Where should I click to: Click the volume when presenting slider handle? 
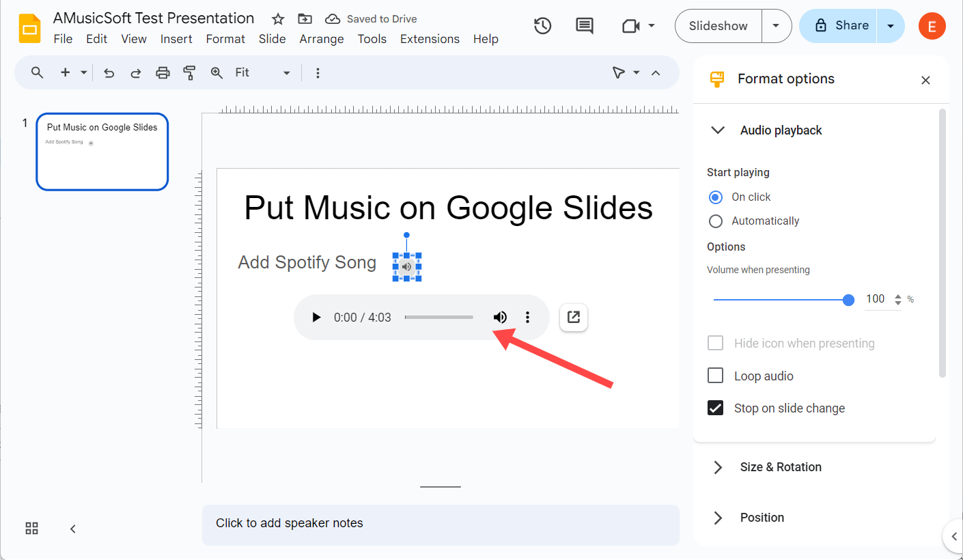[x=848, y=300]
